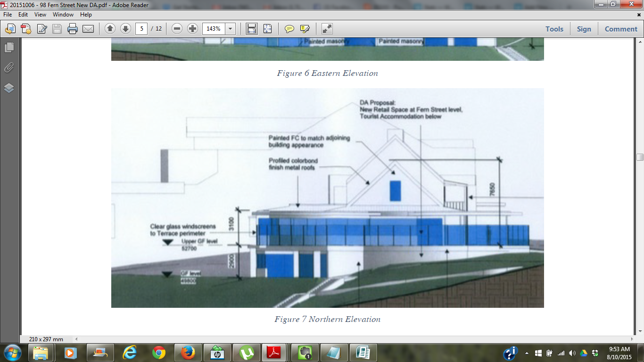Click the email envelope toolbar icon
Viewport: 644px width, 362px height.
click(x=88, y=29)
